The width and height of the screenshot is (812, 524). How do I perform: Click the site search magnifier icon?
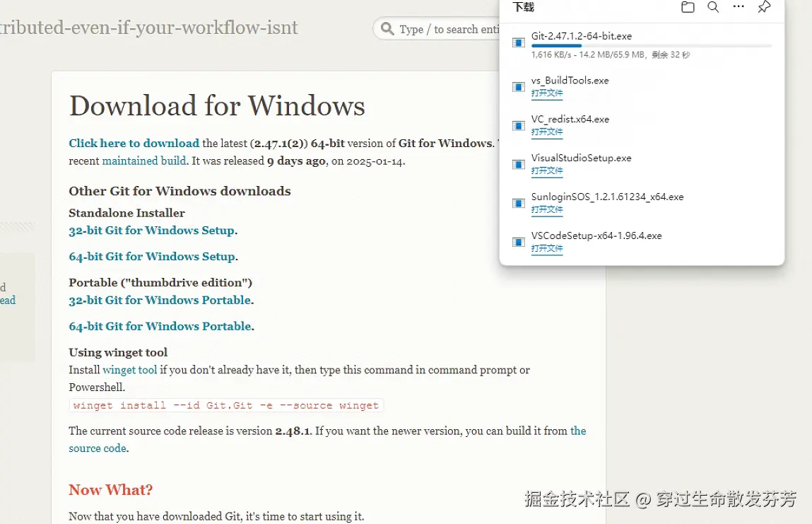coord(387,28)
